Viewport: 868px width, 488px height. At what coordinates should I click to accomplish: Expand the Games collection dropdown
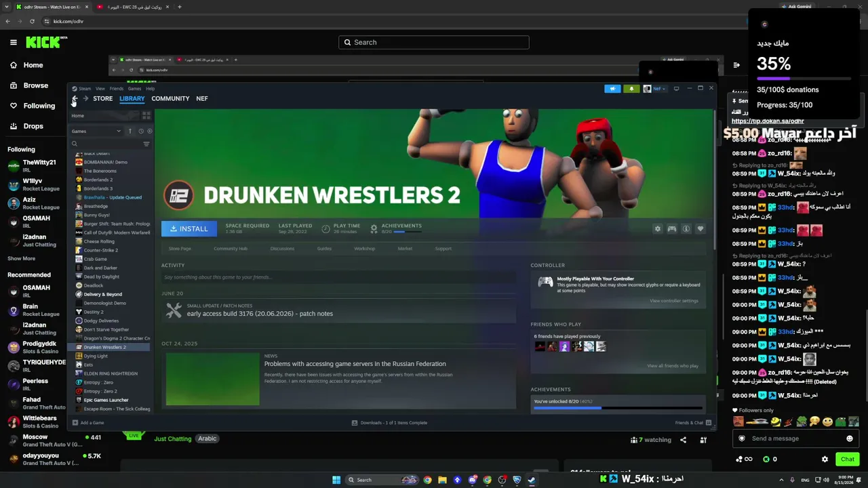point(96,131)
